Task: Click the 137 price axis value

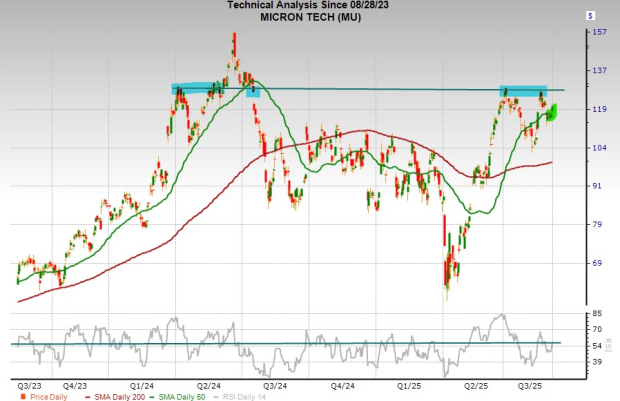Action: 599,70
